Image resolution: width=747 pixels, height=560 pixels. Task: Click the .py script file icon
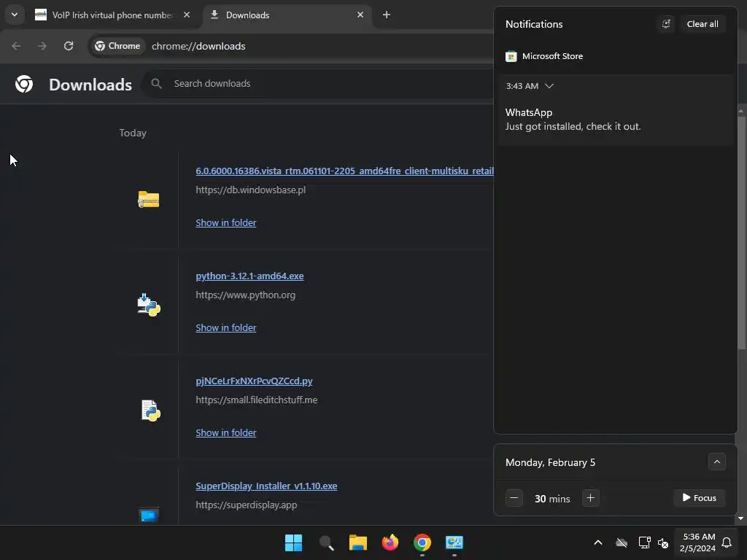(150, 410)
